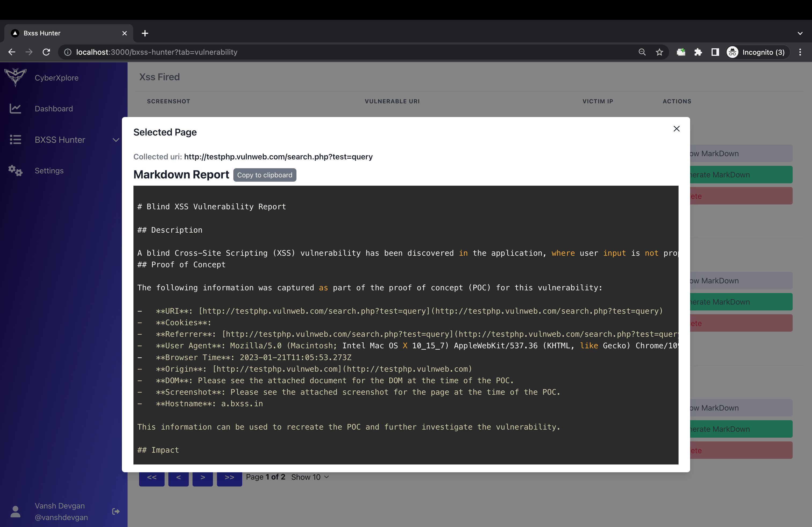Click the Actions column header area

[x=677, y=101]
